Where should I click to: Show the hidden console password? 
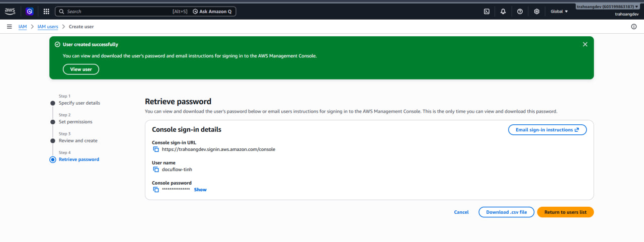200,190
